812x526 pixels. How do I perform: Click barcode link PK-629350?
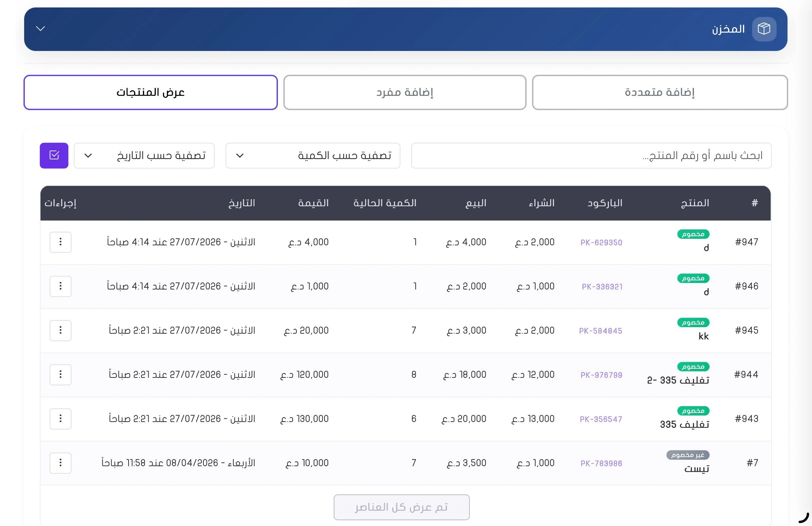click(x=601, y=243)
